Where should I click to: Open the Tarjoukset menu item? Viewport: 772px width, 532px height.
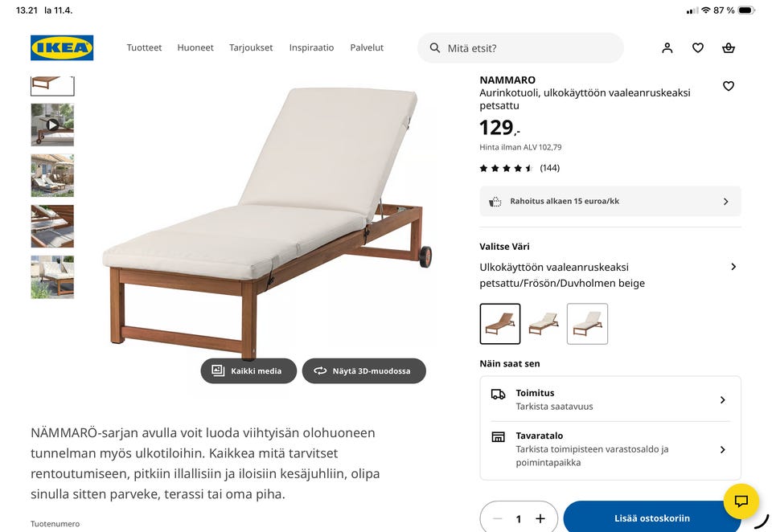pyautogui.click(x=251, y=47)
